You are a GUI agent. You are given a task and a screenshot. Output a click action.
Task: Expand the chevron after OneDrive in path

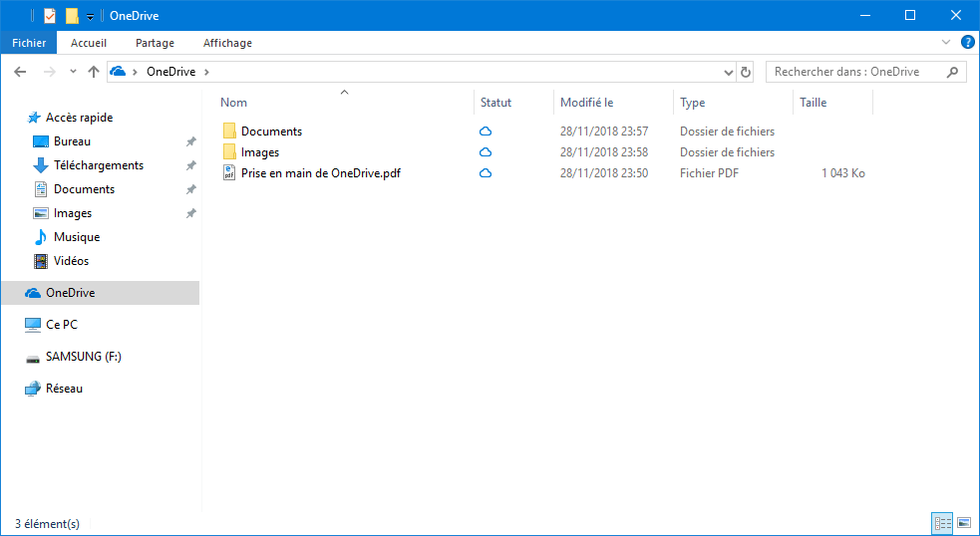pos(206,72)
